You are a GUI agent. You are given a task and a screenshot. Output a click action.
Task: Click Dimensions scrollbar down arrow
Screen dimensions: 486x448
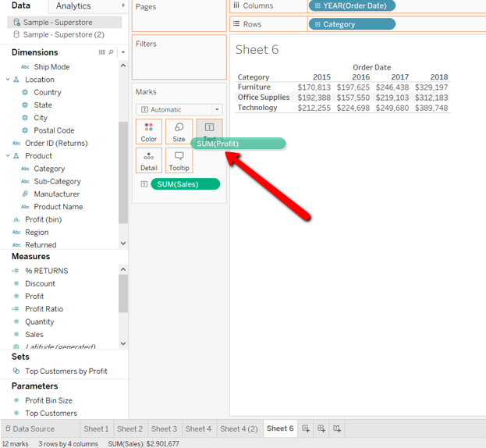(x=123, y=244)
